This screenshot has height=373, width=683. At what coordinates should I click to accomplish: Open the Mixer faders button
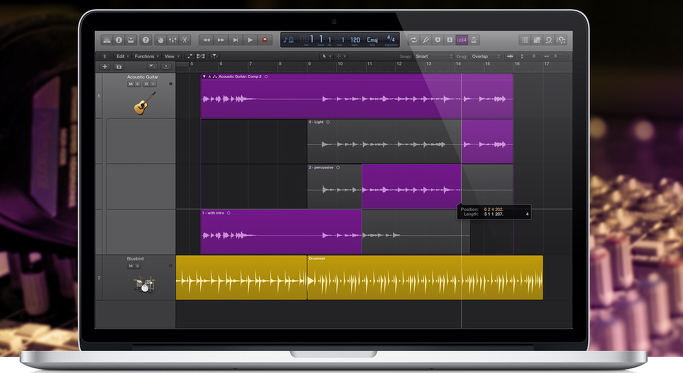[172, 40]
